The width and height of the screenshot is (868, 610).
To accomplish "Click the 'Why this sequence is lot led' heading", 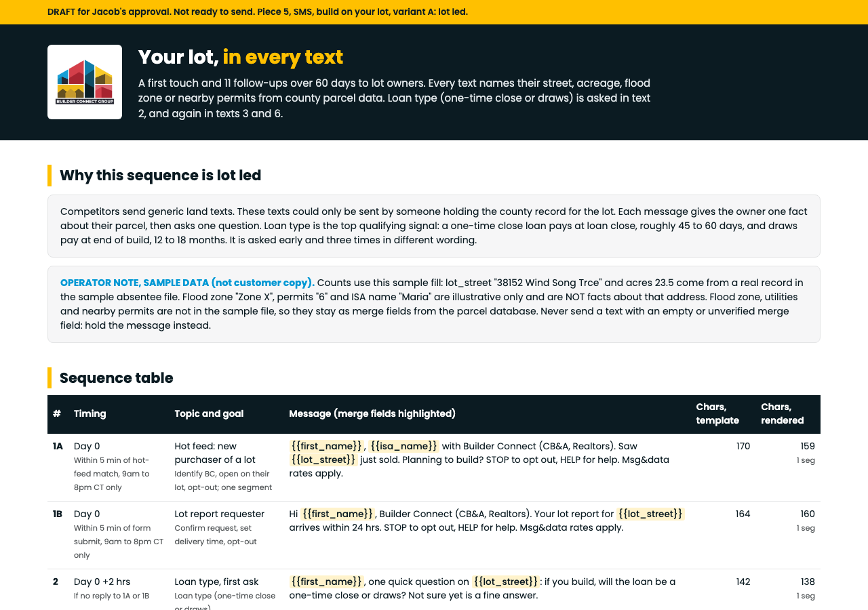I will (160, 176).
